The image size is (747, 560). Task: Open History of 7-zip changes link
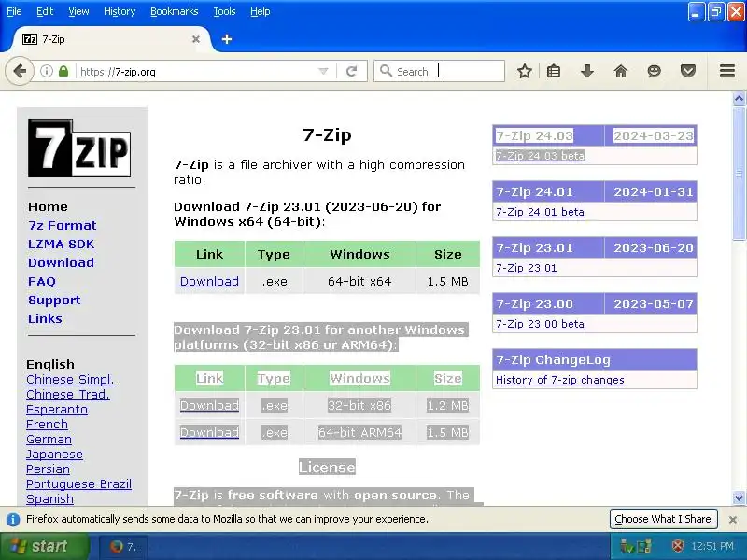pyautogui.click(x=559, y=380)
